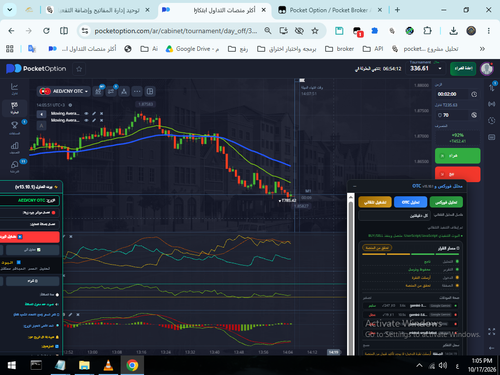Open the VLC icon on the taskbar
This screenshot has width=500, height=375.
pyautogui.click(x=108, y=366)
